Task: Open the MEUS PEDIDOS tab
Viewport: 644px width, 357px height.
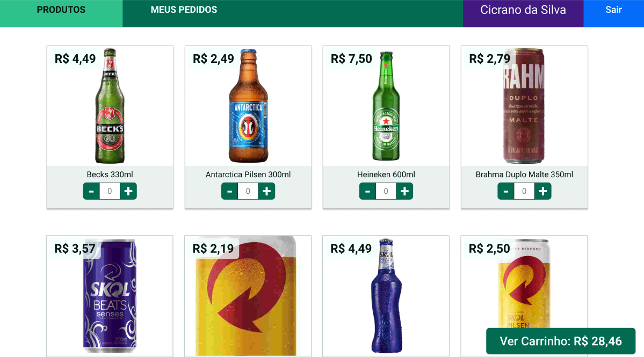Action: tap(184, 9)
